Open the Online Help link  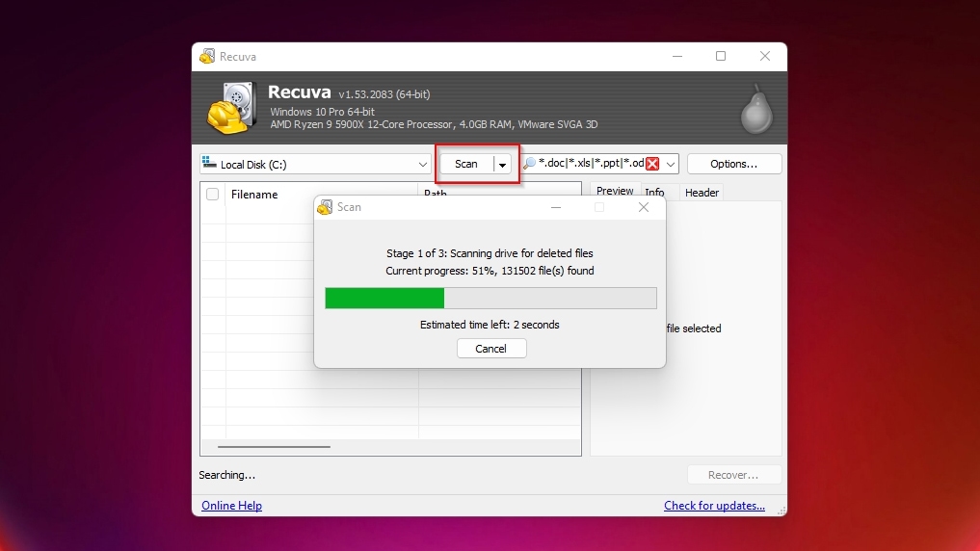pyautogui.click(x=231, y=506)
